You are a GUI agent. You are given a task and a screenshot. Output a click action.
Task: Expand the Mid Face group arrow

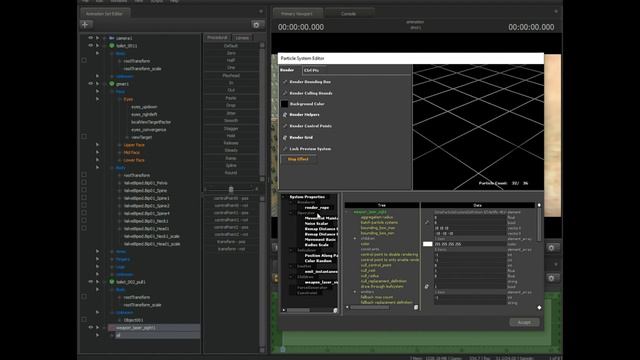[x=98, y=152]
